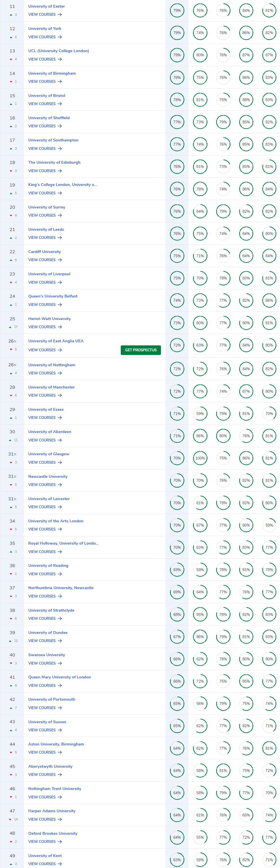Open Cardiff University link
Viewport: 280px width, 868px height.
(x=44, y=251)
